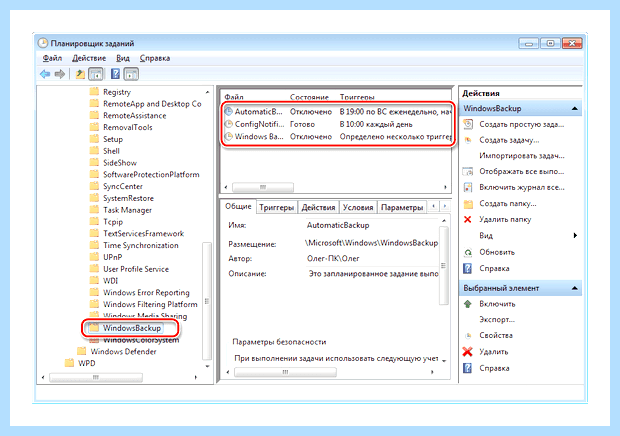
Task: Toggle the console tree pane toolbar icon
Action: [96, 74]
